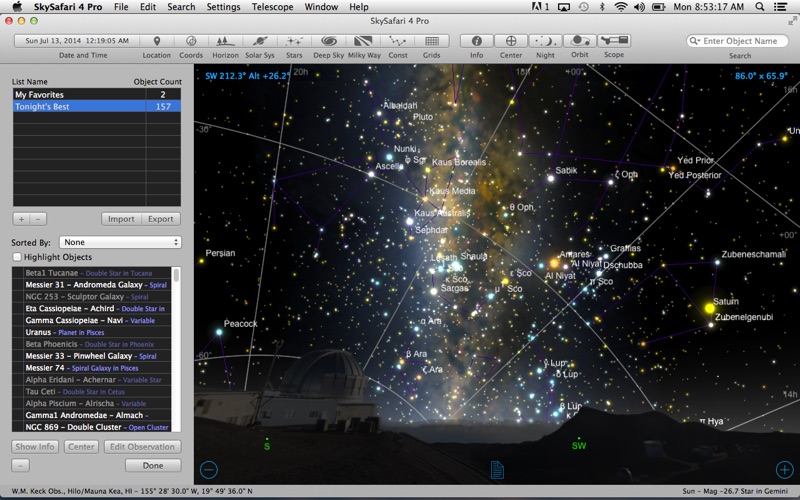Open the Apple menu
Screen dimensions: 800x500
pyautogui.click(x=17, y=7)
